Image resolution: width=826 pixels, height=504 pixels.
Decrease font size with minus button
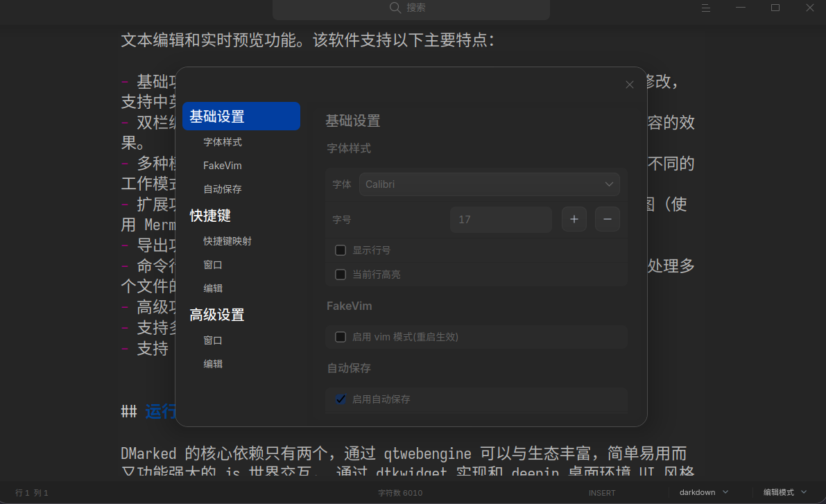click(608, 219)
